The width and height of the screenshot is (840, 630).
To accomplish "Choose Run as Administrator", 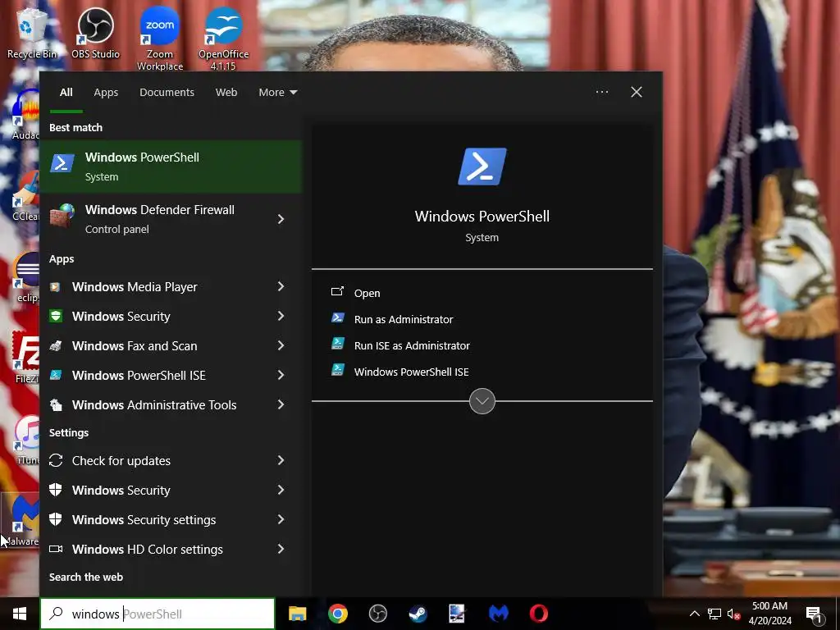I will [404, 319].
